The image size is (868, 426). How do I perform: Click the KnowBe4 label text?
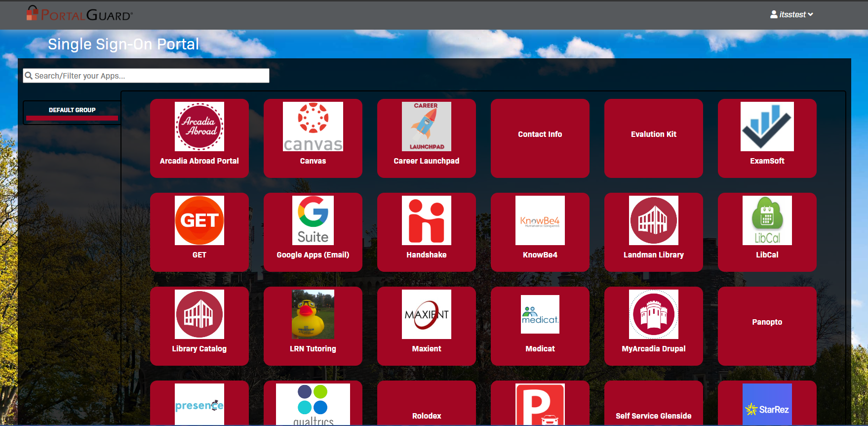click(540, 255)
